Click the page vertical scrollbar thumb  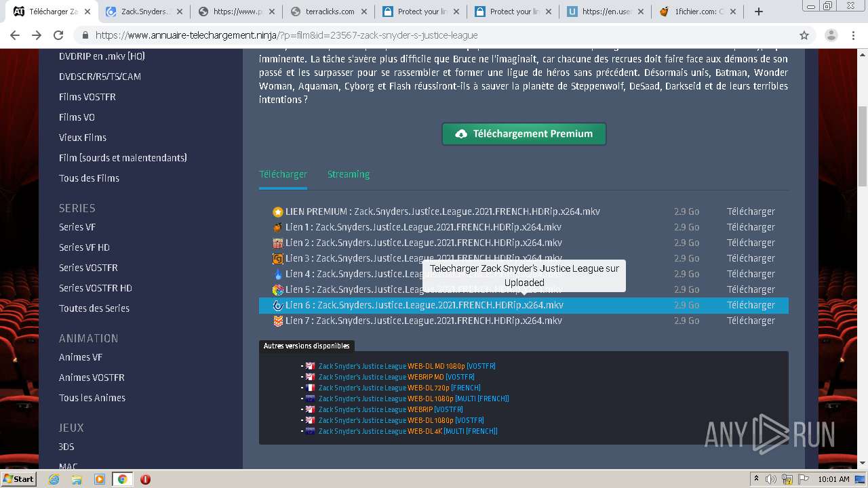coord(863,146)
